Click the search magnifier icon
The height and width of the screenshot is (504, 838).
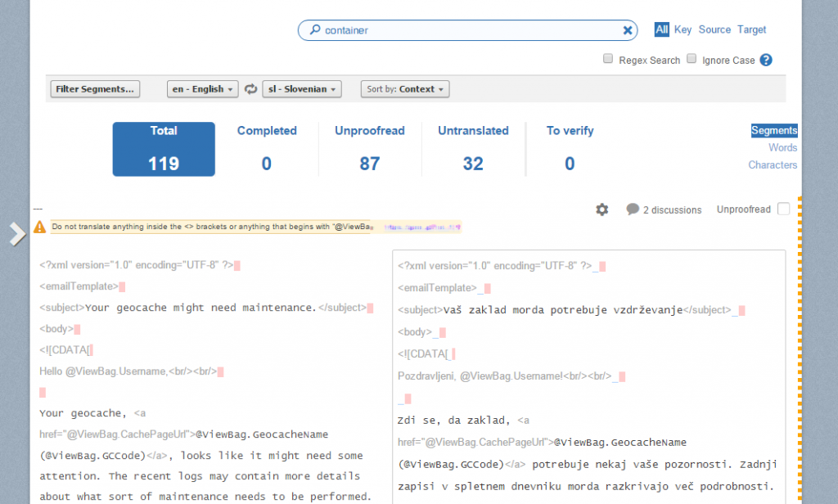click(x=314, y=30)
